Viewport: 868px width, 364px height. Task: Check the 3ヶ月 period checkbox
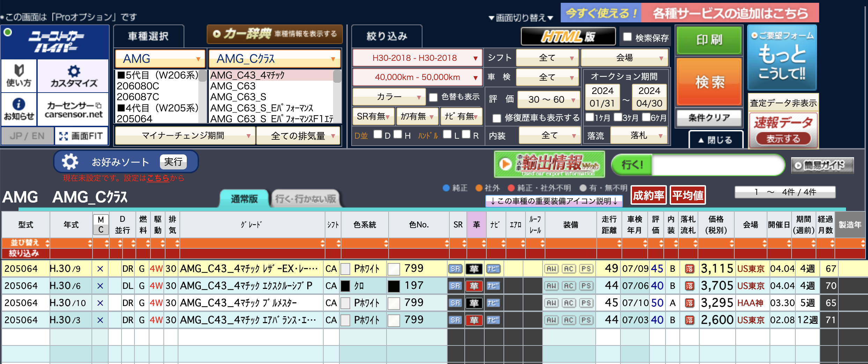point(618,117)
